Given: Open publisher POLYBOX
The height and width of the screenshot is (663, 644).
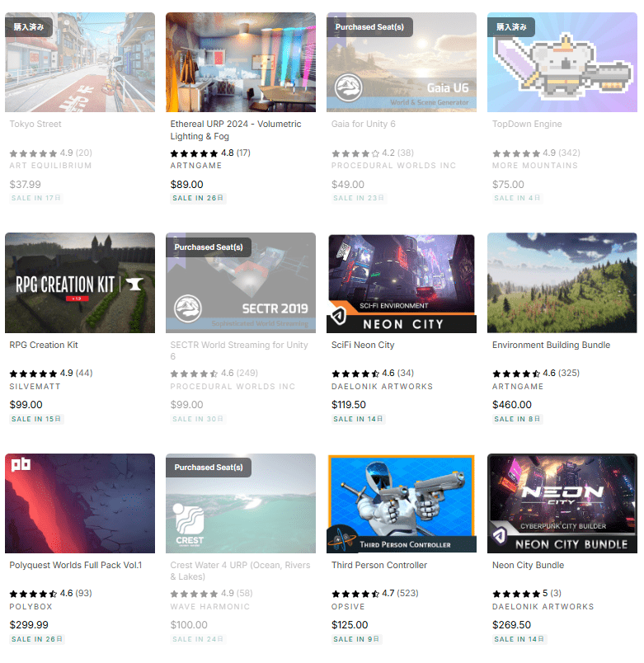Looking at the screenshot, I should point(31,606).
